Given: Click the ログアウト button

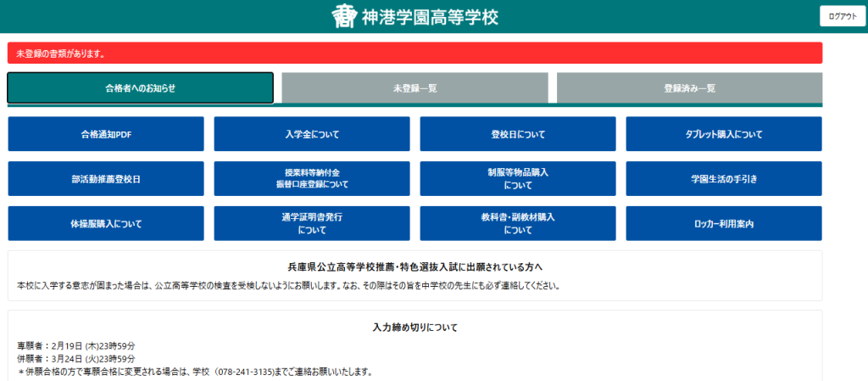Looking at the screenshot, I should [843, 16].
